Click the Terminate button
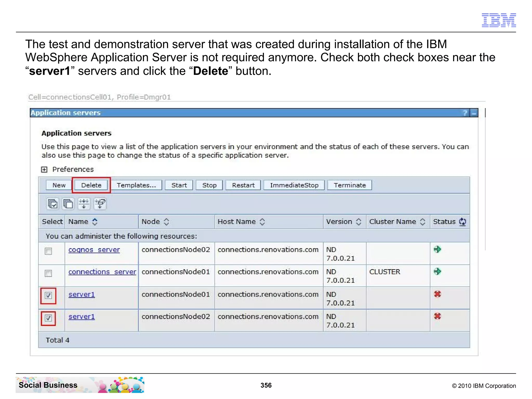532x399 pixels. tap(350, 185)
